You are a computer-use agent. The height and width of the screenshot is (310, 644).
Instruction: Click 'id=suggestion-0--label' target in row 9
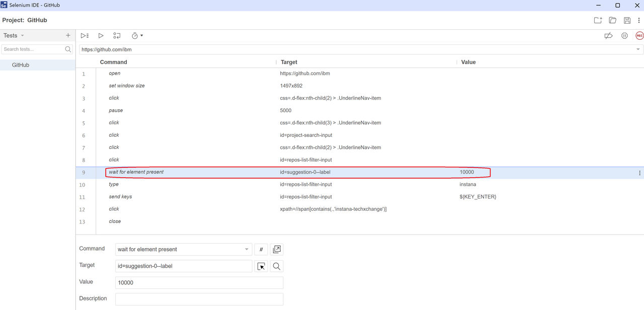pyautogui.click(x=305, y=172)
